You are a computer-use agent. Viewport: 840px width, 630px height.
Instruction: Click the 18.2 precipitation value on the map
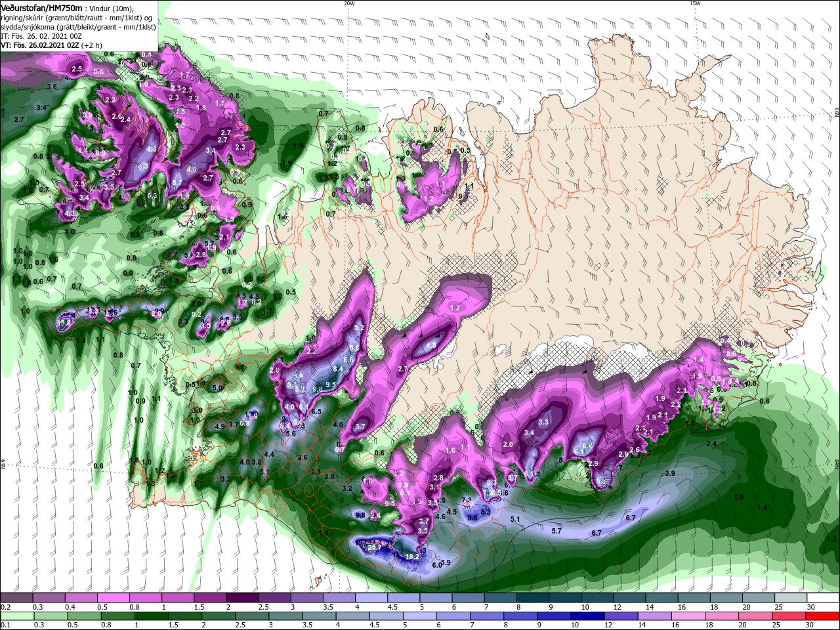click(412, 556)
